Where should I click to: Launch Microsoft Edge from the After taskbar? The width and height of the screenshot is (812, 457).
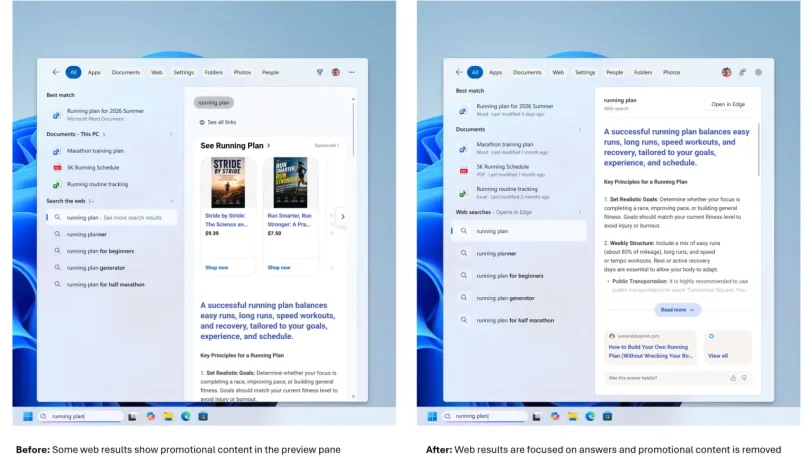[x=590, y=416]
